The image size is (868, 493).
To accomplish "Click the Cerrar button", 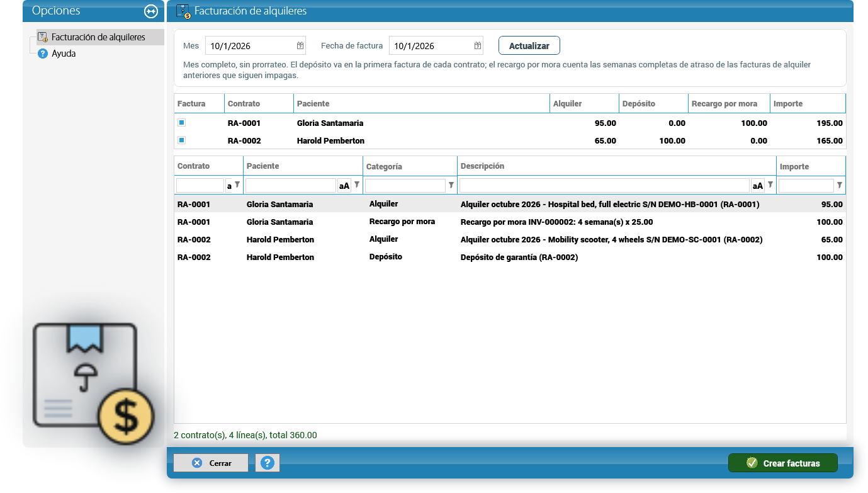I will tap(211, 463).
